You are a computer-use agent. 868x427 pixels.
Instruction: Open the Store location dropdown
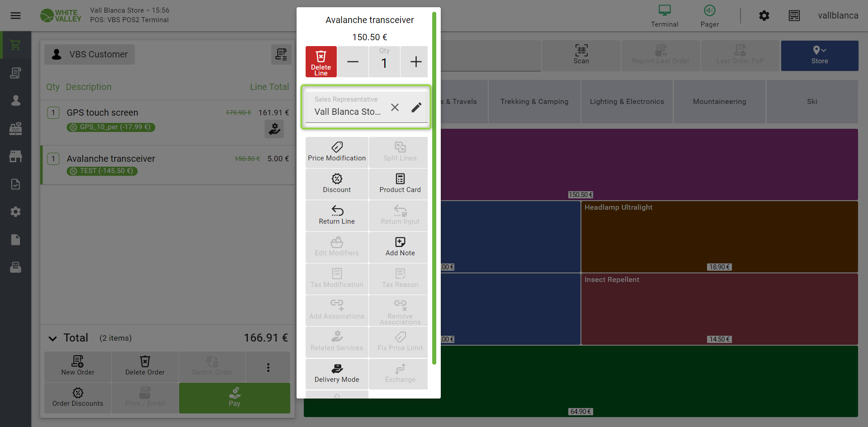[x=820, y=56]
